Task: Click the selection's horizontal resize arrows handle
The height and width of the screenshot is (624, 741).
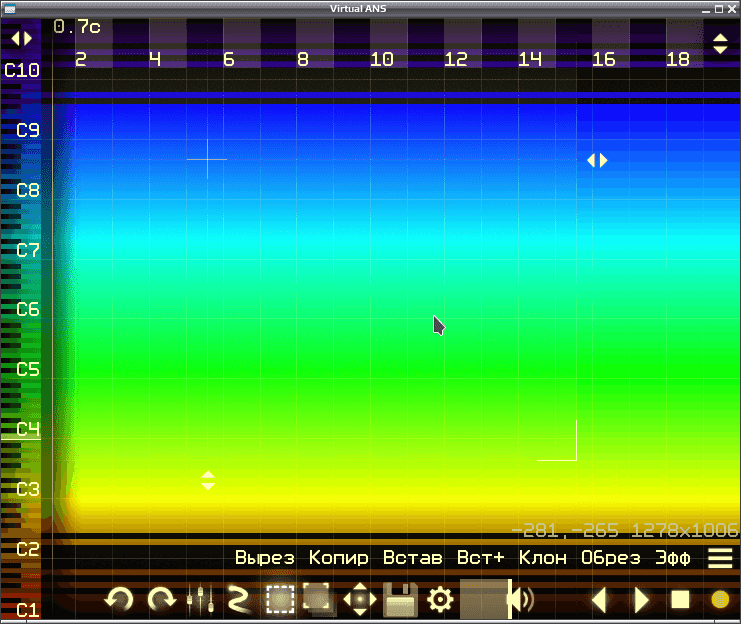Action: pyautogui.click(x=597, y=160)
